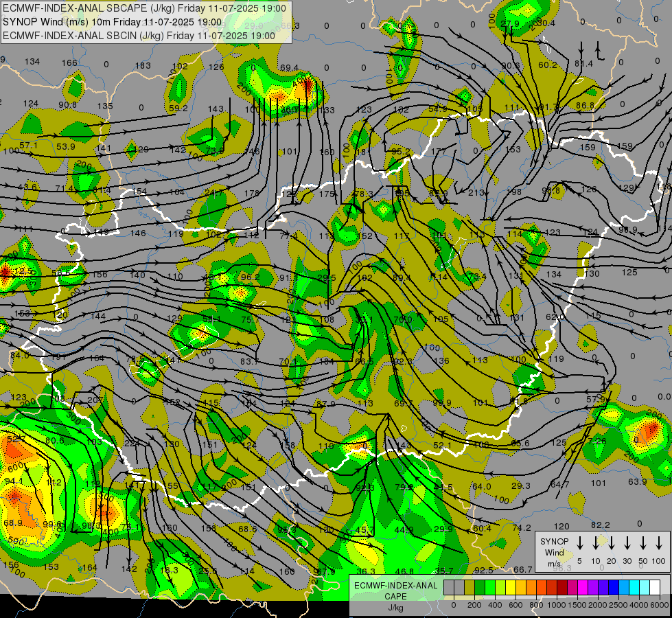Viewport: 672px width, 618px height.
Task: Click the 30 m/s wind arrow in SYNOP legend
Action: [x=627, y=543]
